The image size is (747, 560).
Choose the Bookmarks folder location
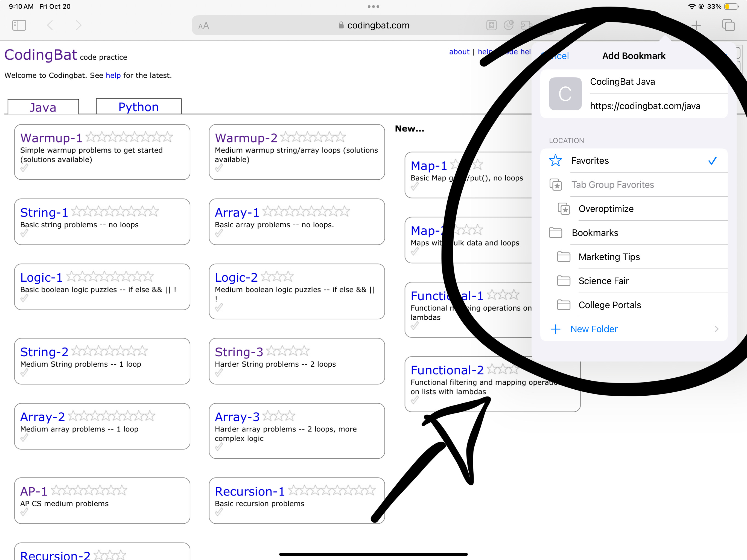coord(634,233)
